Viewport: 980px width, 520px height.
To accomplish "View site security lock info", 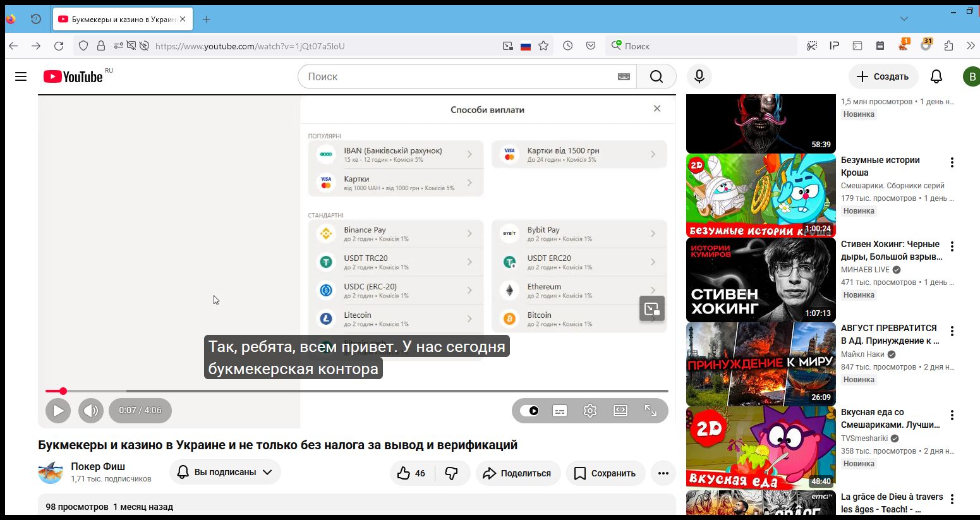I will (x=101, y=45).
